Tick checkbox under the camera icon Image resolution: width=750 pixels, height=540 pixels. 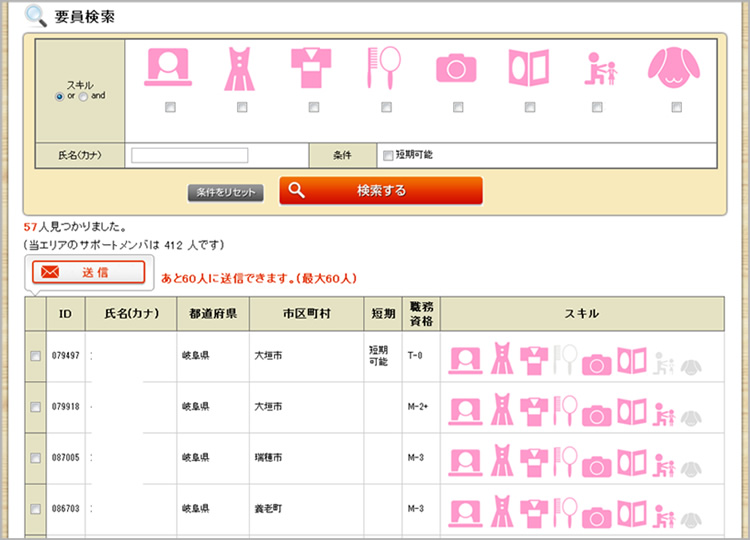(x=458, y=107)
